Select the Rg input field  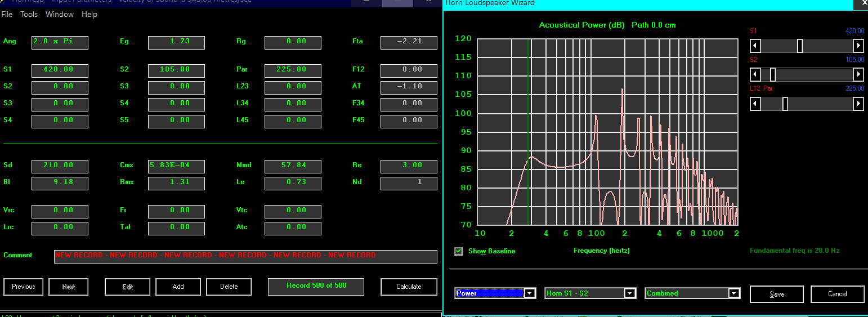(x=293, y=42)
